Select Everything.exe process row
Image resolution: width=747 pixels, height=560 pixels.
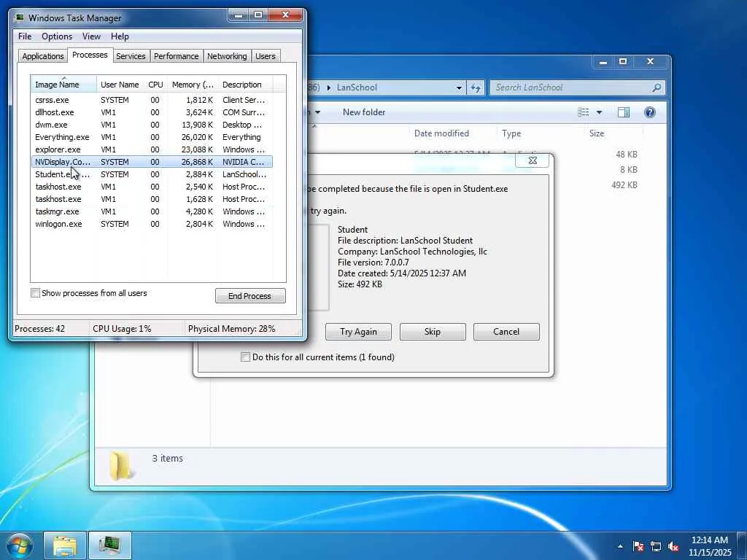[x=152, y=137]
